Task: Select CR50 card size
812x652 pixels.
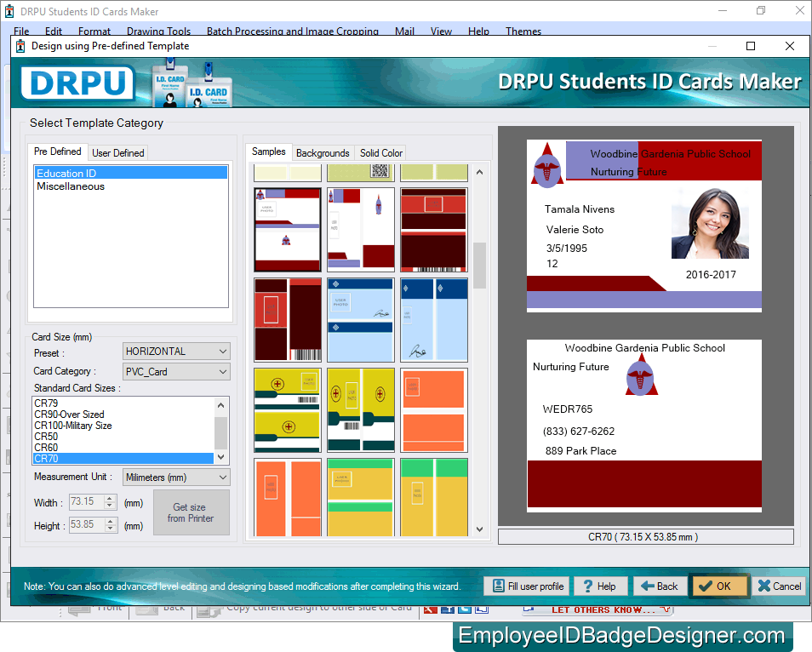Action: pos(123,437)
